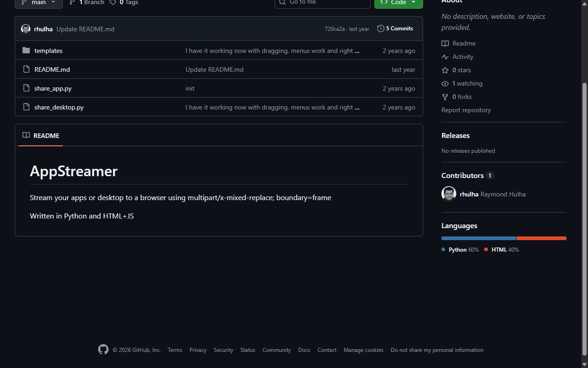Open the rhulha username in commit bar
Viewport: 588px width, 368px height.
[x=43, y=29]
